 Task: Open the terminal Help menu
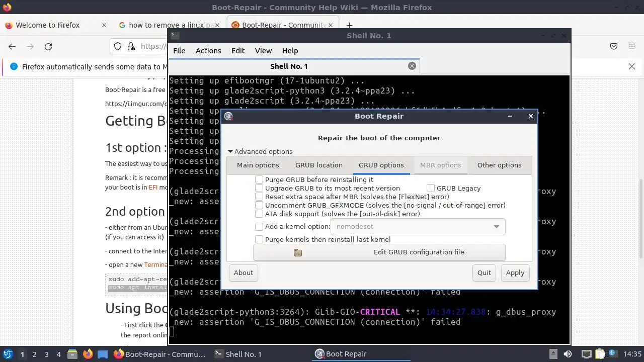click(x=290, y=51)
